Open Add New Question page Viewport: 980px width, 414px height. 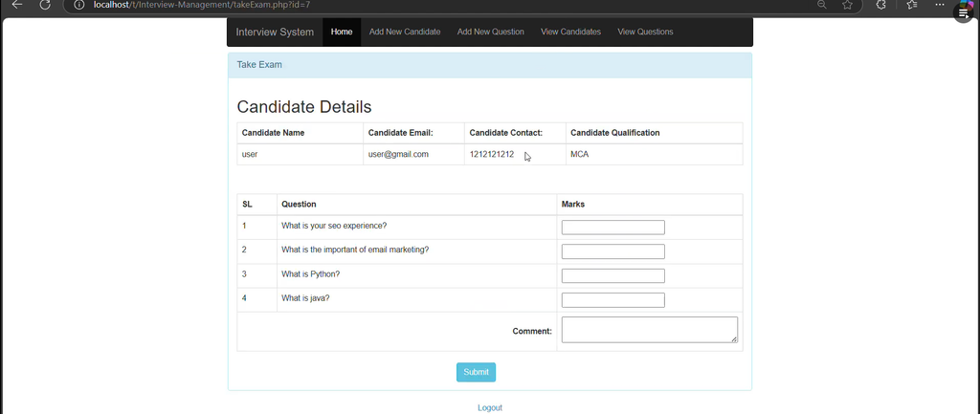tap(491, 32)
